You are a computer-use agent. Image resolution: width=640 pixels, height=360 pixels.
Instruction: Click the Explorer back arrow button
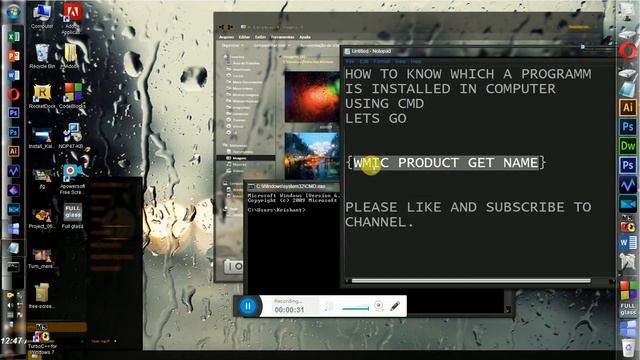[221, 27]
